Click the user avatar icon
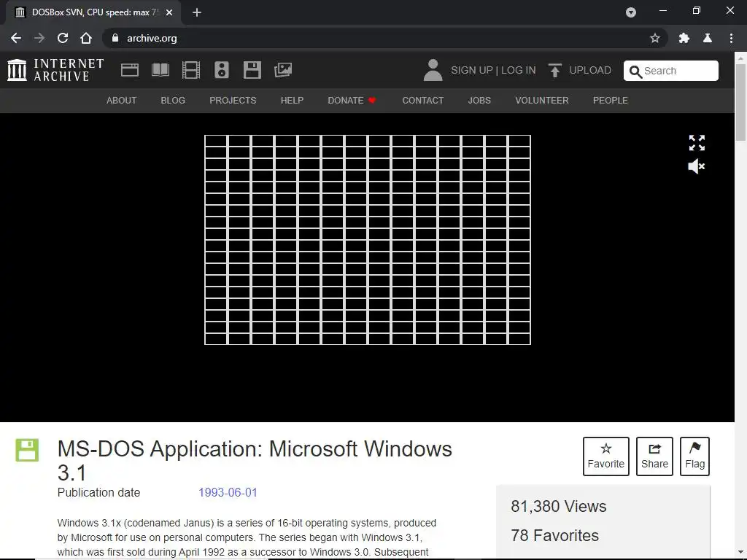This screenshot has width=747, height=560. pos(433,70)
